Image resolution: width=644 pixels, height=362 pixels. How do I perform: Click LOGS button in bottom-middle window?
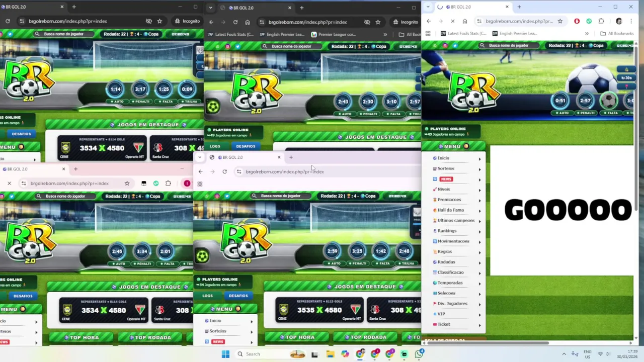pyautogui.click(x=207, y=296)
